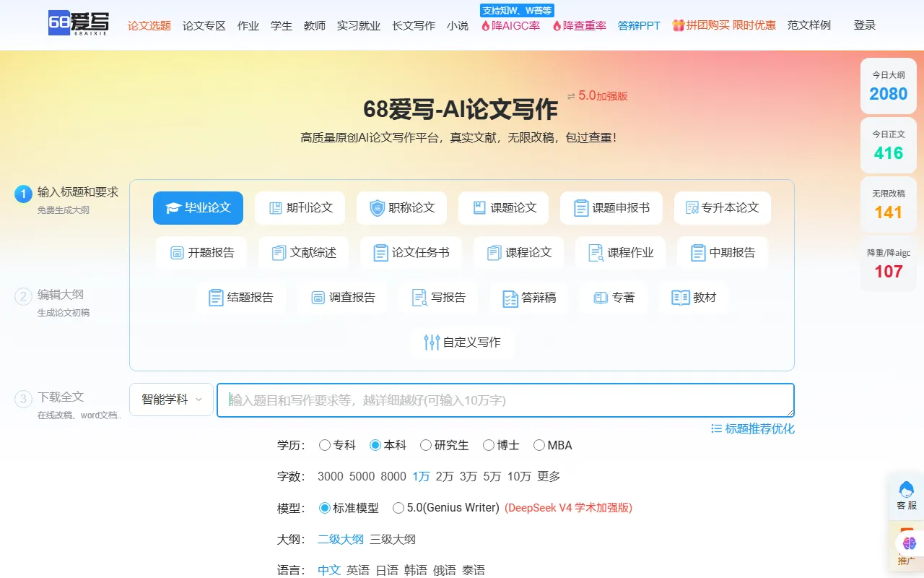Select the 5.0(Genius Writer) model radio button
Image resolution: width=924 pixels, height=578 pixels.
(398, 508)
